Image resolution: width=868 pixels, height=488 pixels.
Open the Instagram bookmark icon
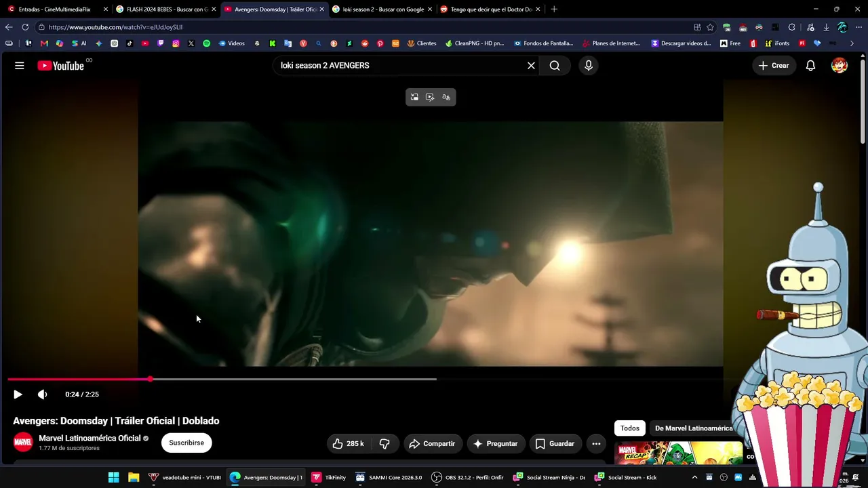click(176, 43)
